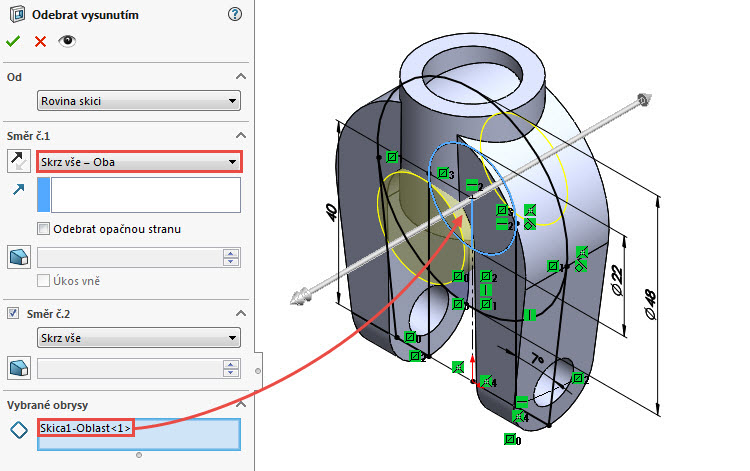Increase draft angle in Směr č.2
Screen dimensions: 750x471
pyautogui.click(x=231, y=365)
